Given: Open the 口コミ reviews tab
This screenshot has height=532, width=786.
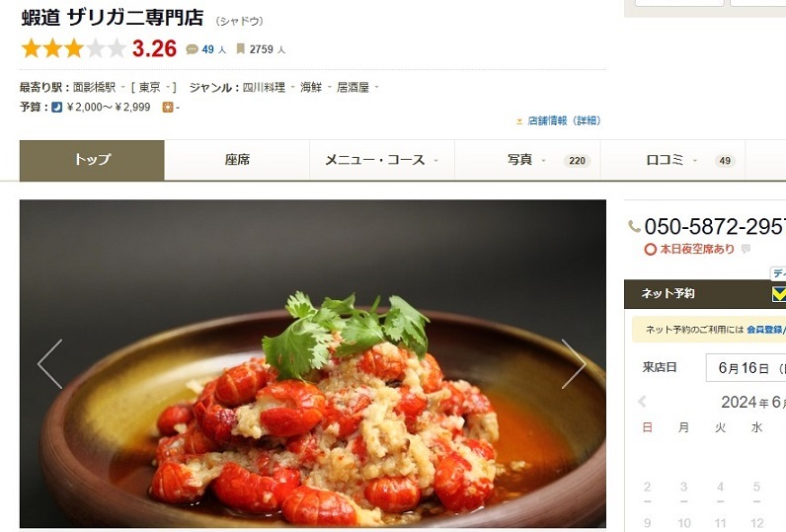Looking at the screenshot, I should [672, 160].
